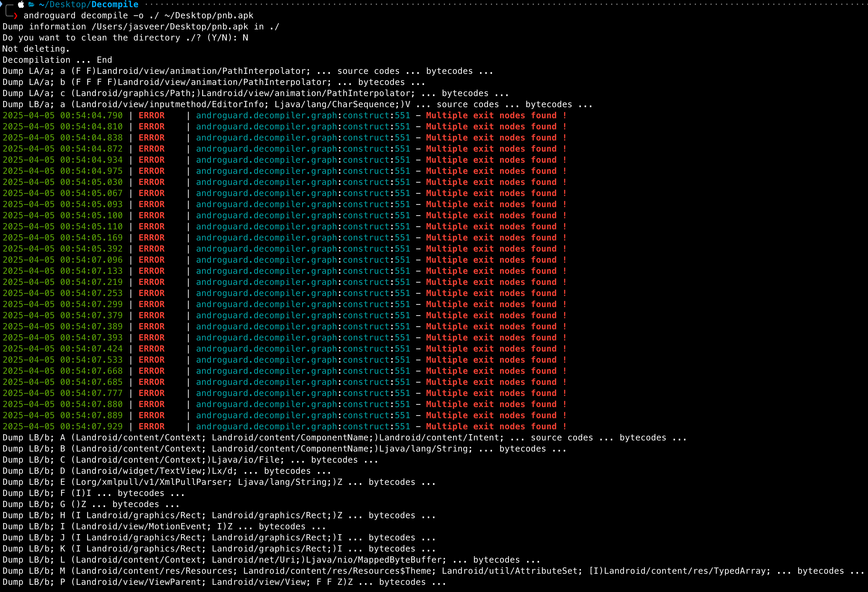Click the ~/Desktop/Decompile path text

pos(89,5)
